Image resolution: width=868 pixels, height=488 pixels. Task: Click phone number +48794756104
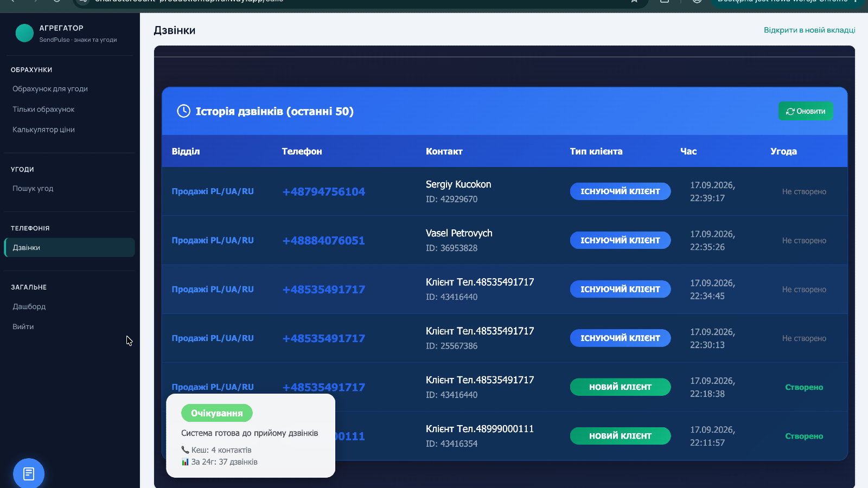(324, 192)
